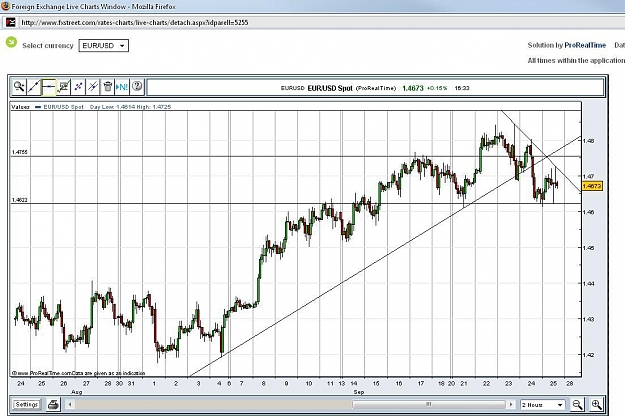Click the 1.4622 horizontal line label
Viewport: 625px width, 416px height.
point(20,200)
